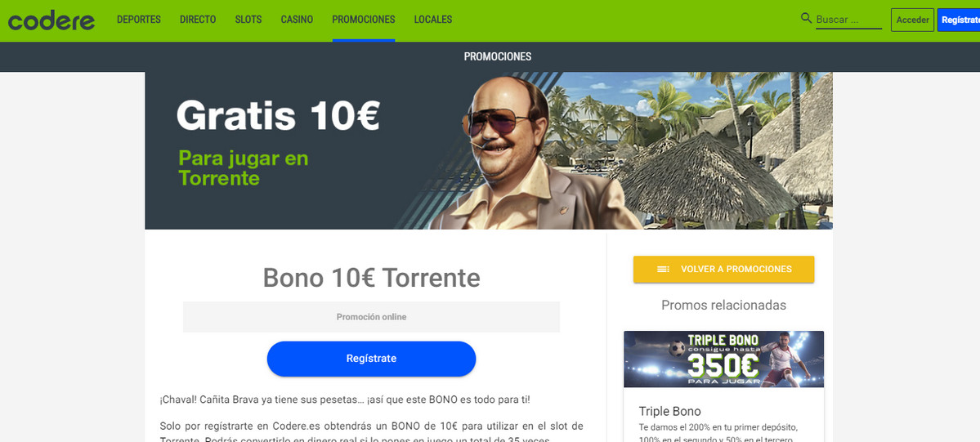Open the Locales menu item

click(433, 20)
